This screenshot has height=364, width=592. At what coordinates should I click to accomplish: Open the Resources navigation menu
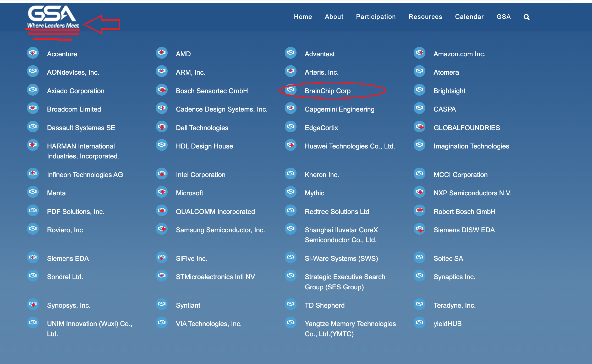pyautogui.click(x=425, y=17)
